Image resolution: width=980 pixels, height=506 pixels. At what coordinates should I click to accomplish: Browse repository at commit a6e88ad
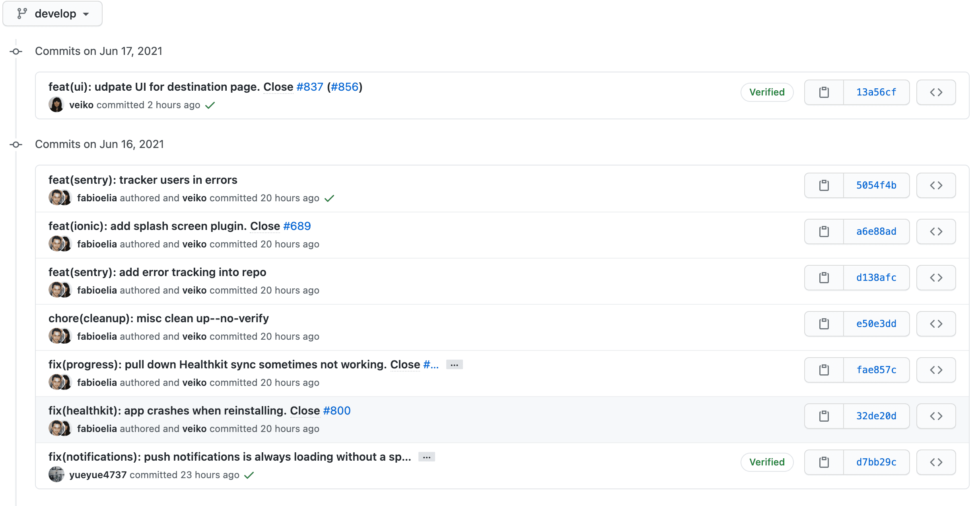(936, 232)
